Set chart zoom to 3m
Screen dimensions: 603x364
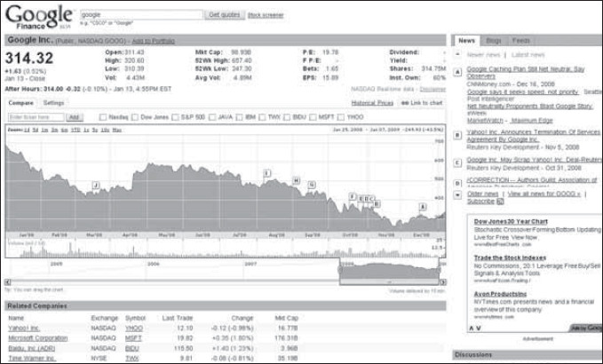[54, 130]
